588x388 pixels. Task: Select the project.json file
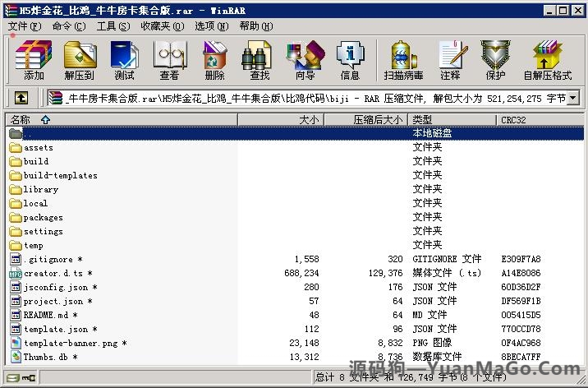[x=295, y=302]
